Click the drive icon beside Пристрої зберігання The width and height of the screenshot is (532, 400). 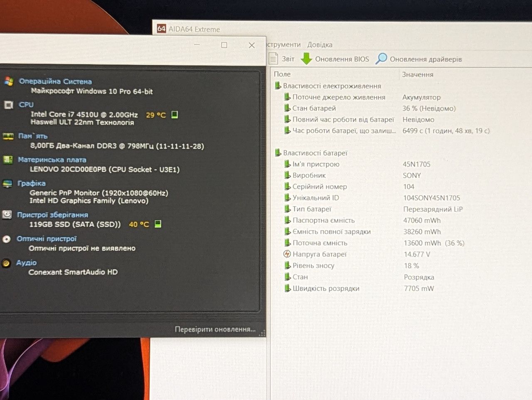click(x=7, y=215)
